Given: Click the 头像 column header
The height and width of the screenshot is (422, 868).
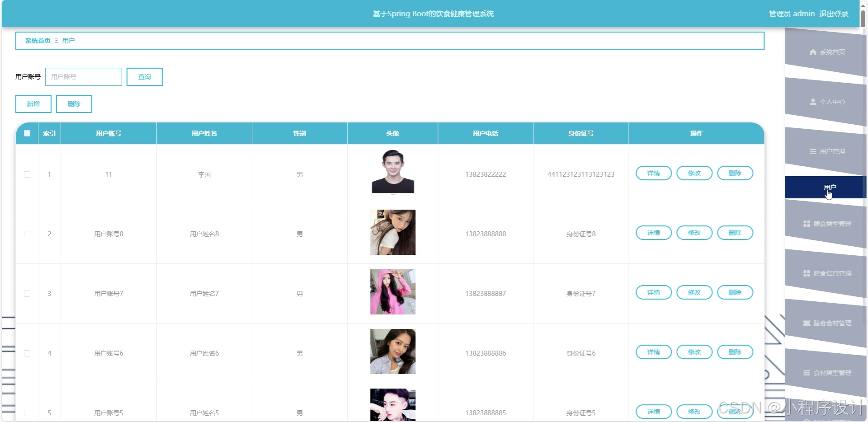Looking at the screenshot, I should 393,133.
